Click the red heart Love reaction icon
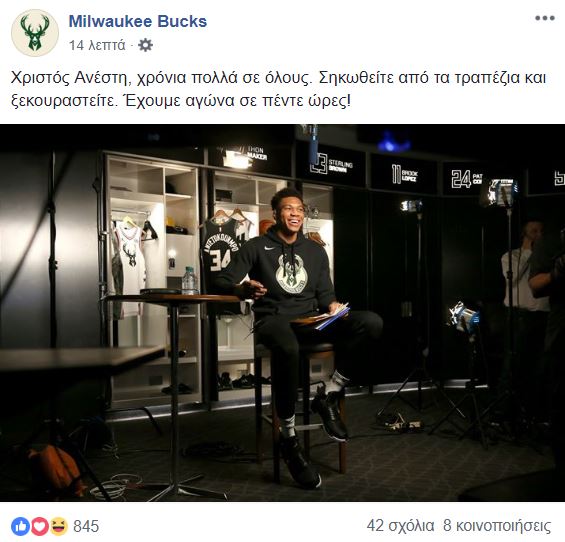 [40, 526]
